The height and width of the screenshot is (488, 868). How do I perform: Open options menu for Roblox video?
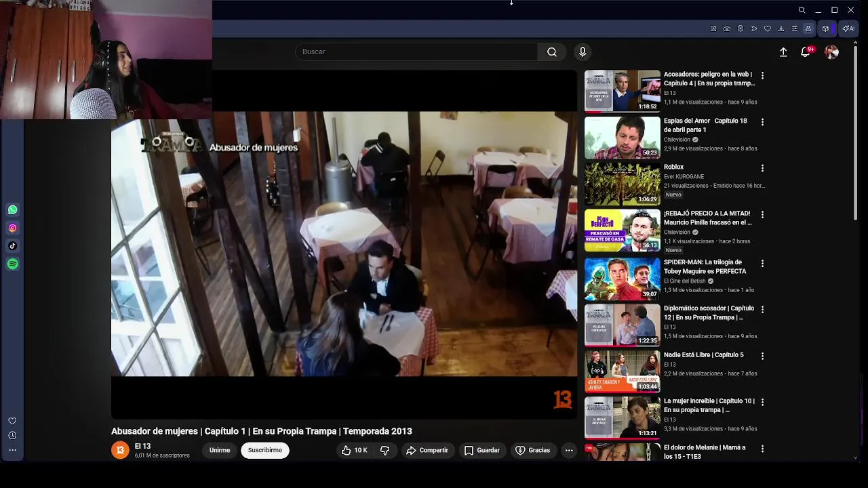pos(762,168)
